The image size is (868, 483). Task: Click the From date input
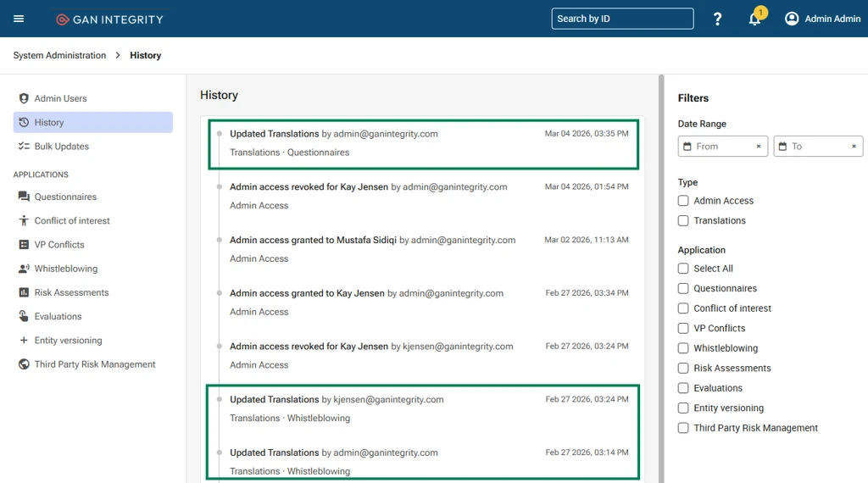(x=722, y=146)
